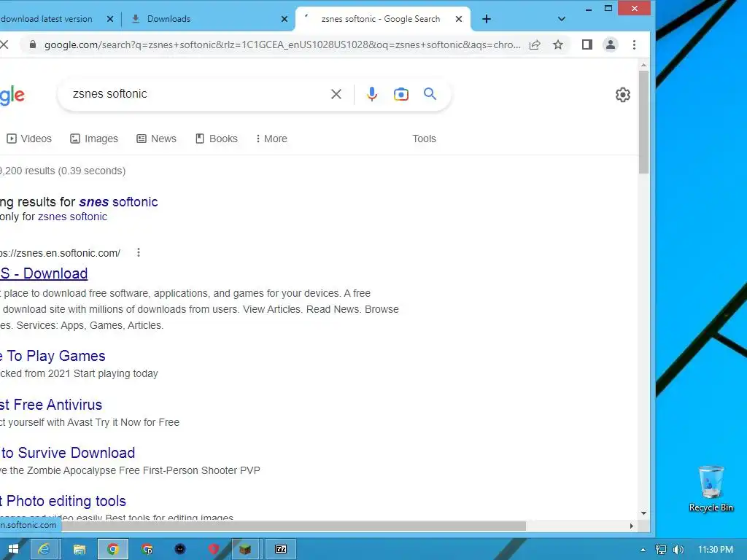
Task: Share this page from address bar
Action: (x=535, y=44)
